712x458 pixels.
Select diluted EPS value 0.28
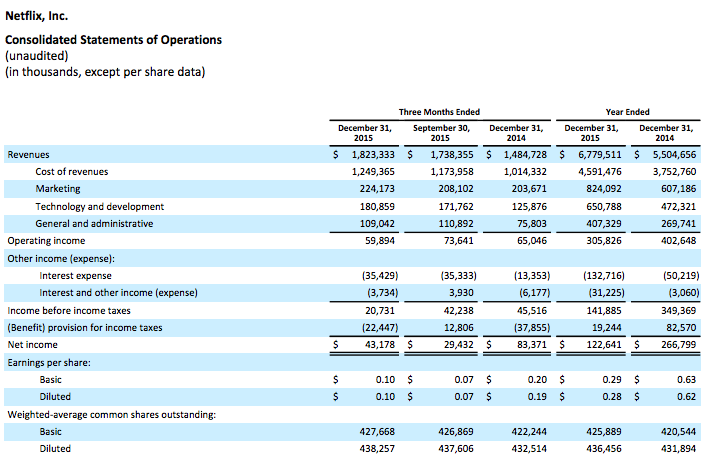612,397
